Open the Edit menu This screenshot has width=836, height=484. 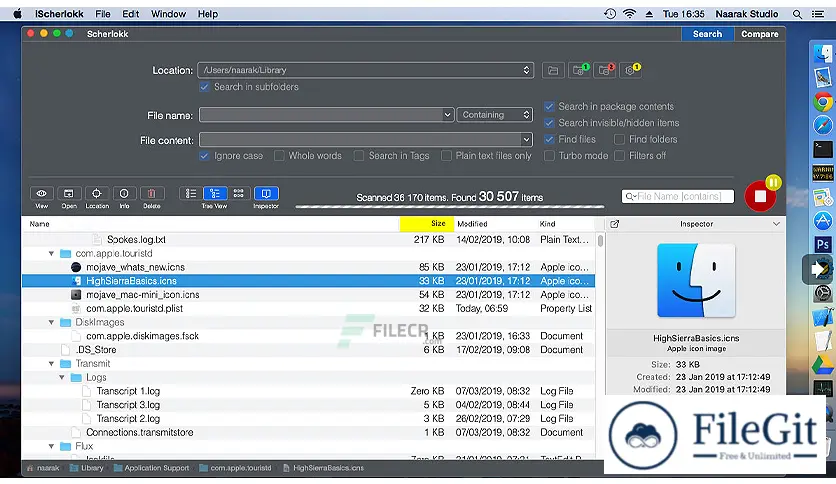[131, 14]
